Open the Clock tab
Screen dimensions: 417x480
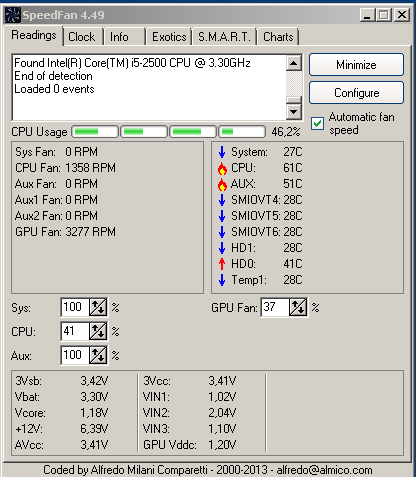82,37
